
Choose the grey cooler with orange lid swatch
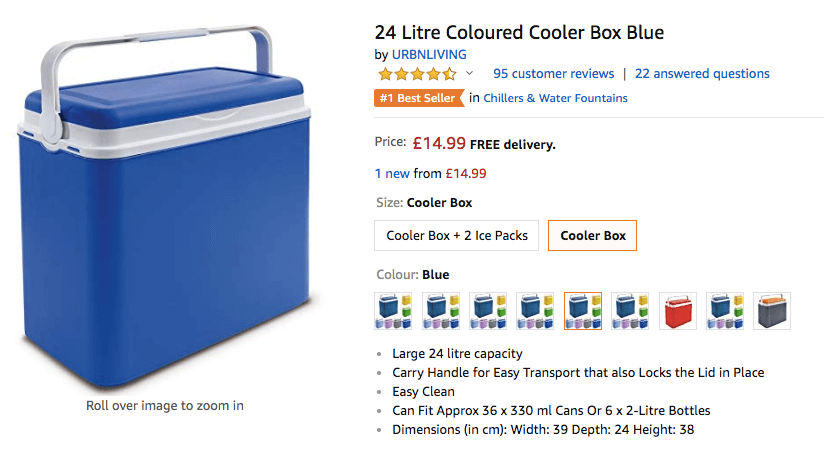click(x=772, y=311)
